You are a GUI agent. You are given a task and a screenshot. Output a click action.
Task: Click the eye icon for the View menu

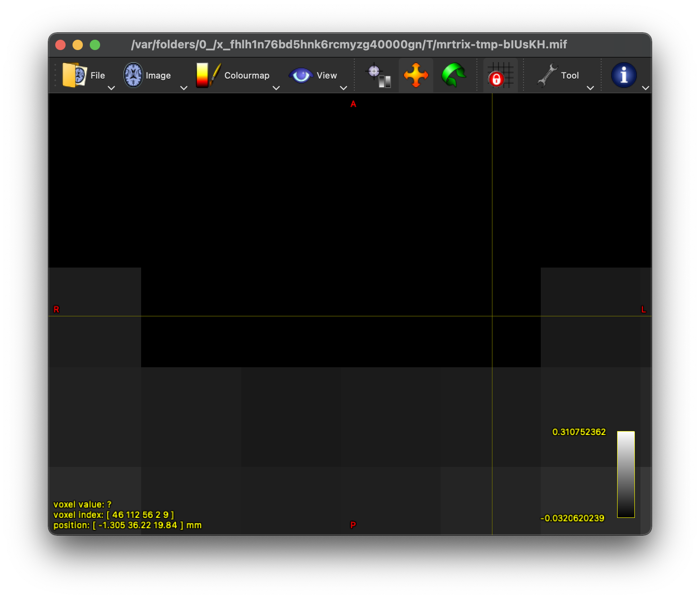point(301,74)
